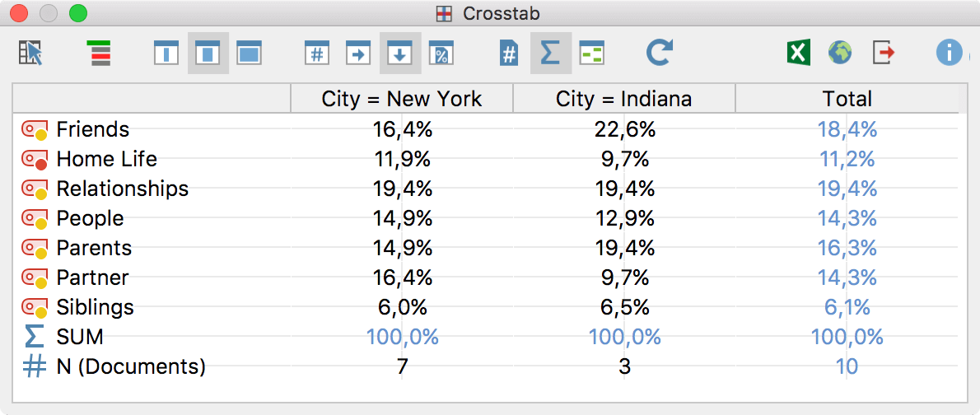Open the blue info icon
Screen dimensions: 980x415
[x=949, y=54]
